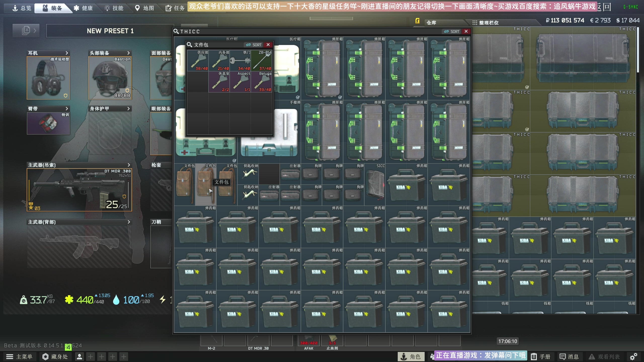Select the SICC case in THICC window
The width and height of the screenshot is (644, 362).
pos(375,184)
